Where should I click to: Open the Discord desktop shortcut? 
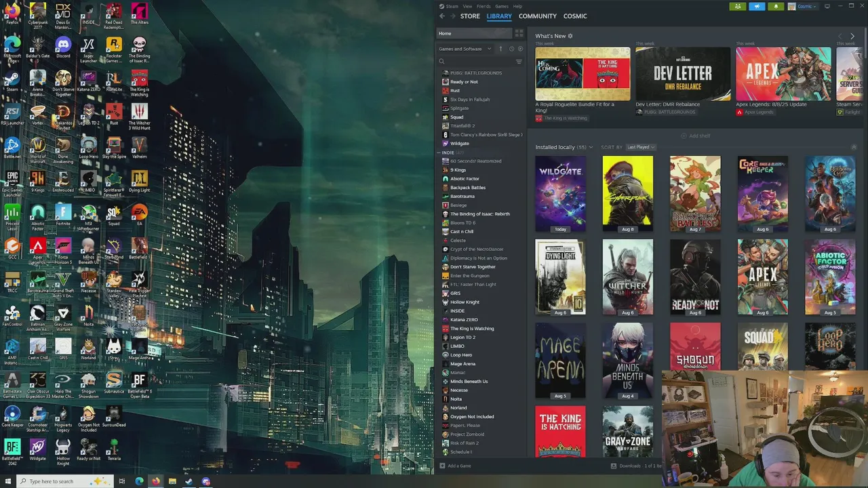[63, 48]
